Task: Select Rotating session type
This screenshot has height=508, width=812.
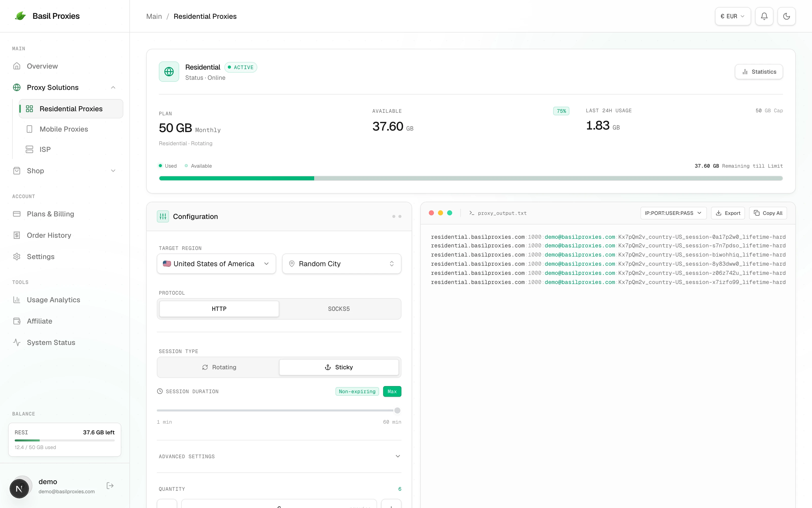Action: [219, 367]
